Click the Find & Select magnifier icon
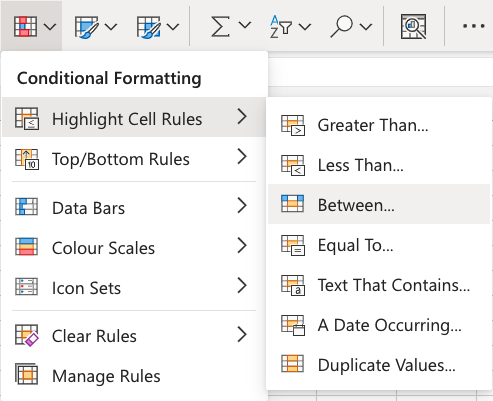 [x=341, y=26]
